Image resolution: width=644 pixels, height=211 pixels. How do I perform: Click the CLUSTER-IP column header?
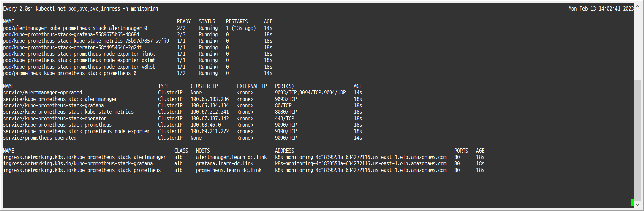click(x=204, y=86)
